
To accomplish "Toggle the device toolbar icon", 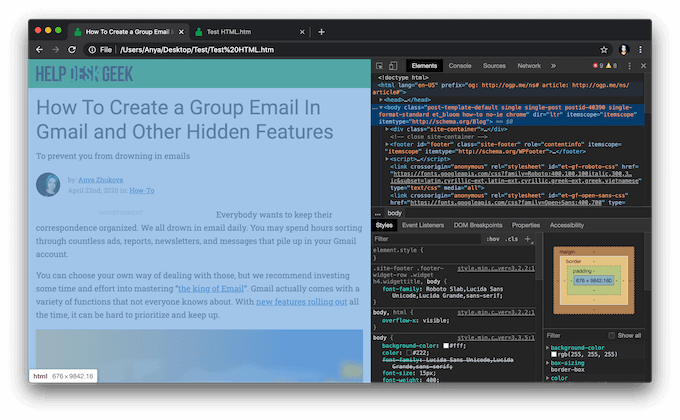I will 393,65.
